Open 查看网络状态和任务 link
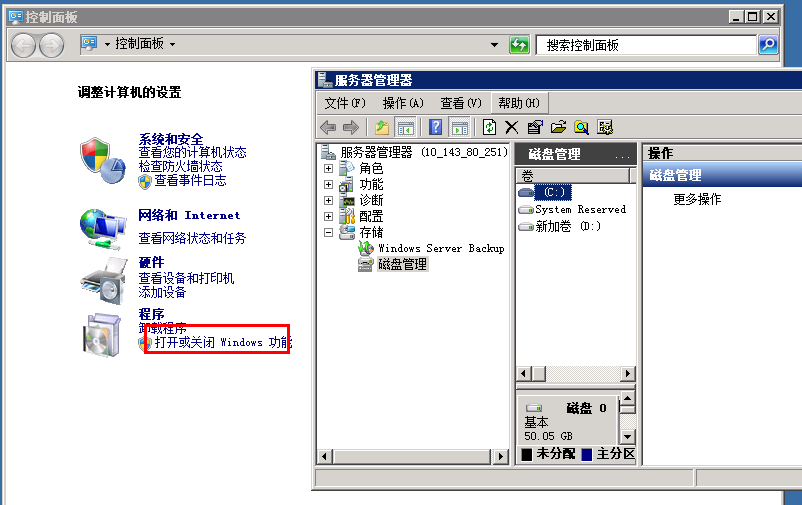The image size is (802, 505). tap(192, 238)
